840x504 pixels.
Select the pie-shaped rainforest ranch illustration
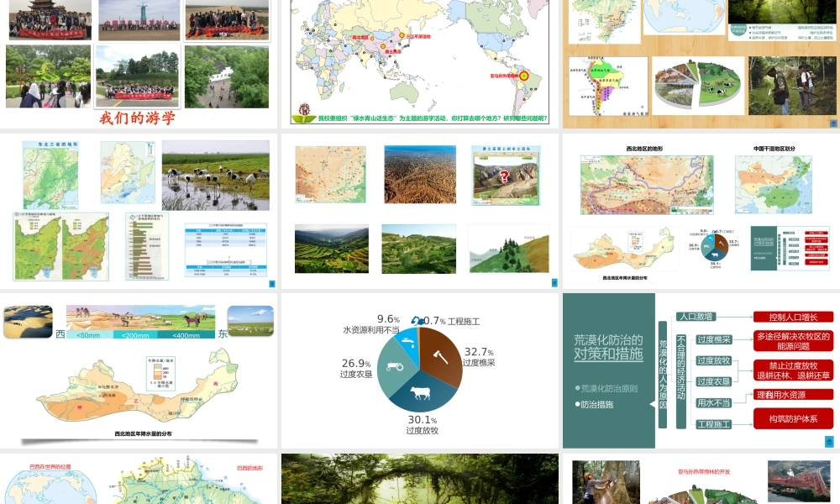pos(698,86)
